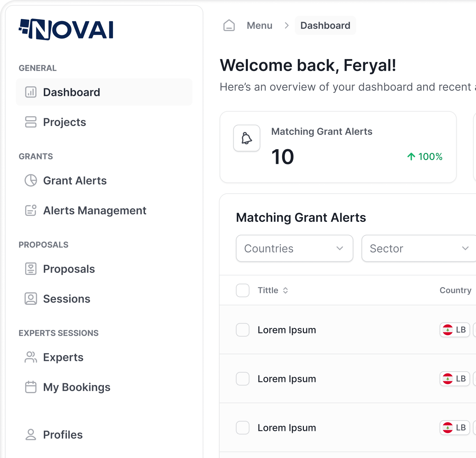Image resolution: width=476 pixels, height=458 pixels.
Task: Click the Dashboard bar chart icon in sidebar
Action: pos(31,92)
